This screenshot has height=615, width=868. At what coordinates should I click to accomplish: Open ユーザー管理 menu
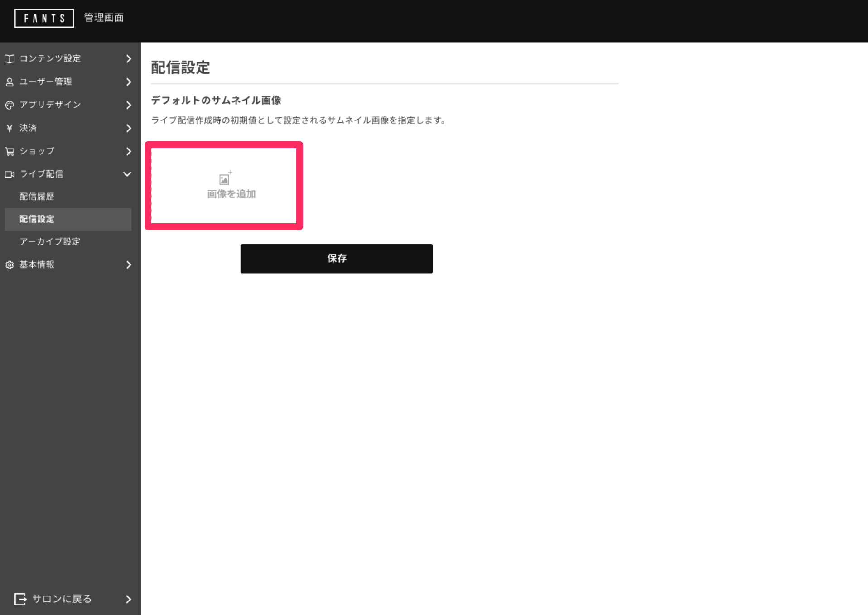45,82
